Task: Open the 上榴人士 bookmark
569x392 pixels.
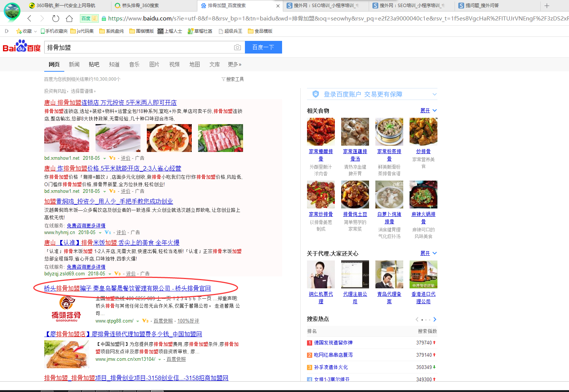Action: pyautogui.click(x=170, y=31)
